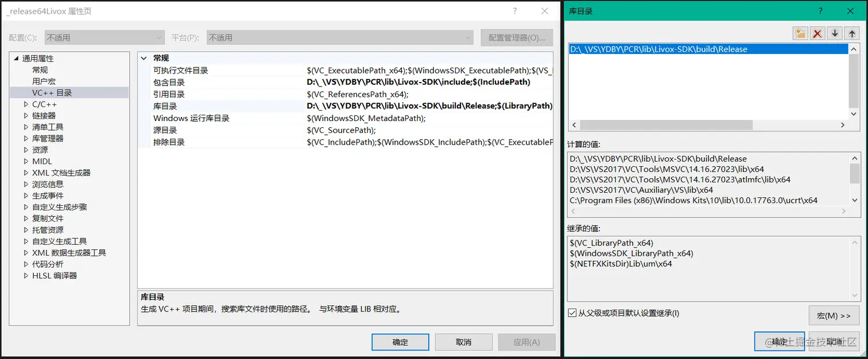Delete the selected path using red X icon
This screenshot has width=868, height=359.
click(817, 33)
